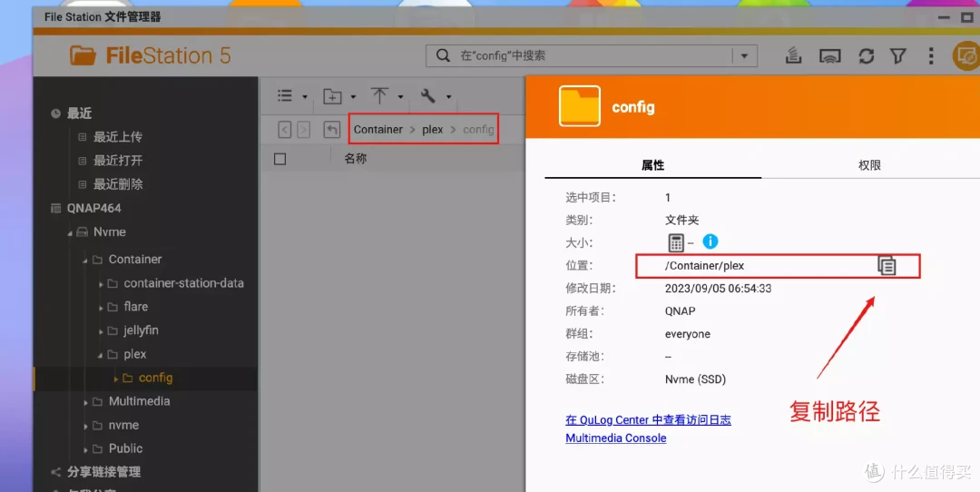Select the Container folder in tree

click(x=135, y=259)
